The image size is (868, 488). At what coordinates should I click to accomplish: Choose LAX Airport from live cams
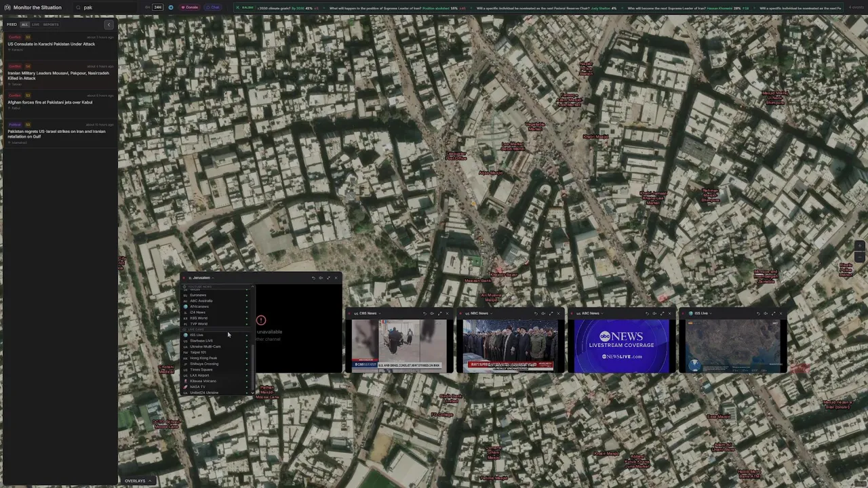tap(216, 375)
